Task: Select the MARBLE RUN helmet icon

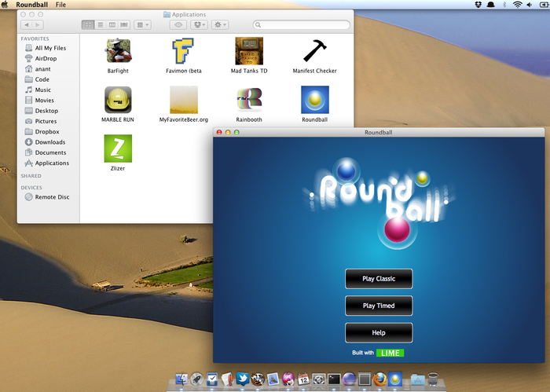Action: tap(118, 100)
